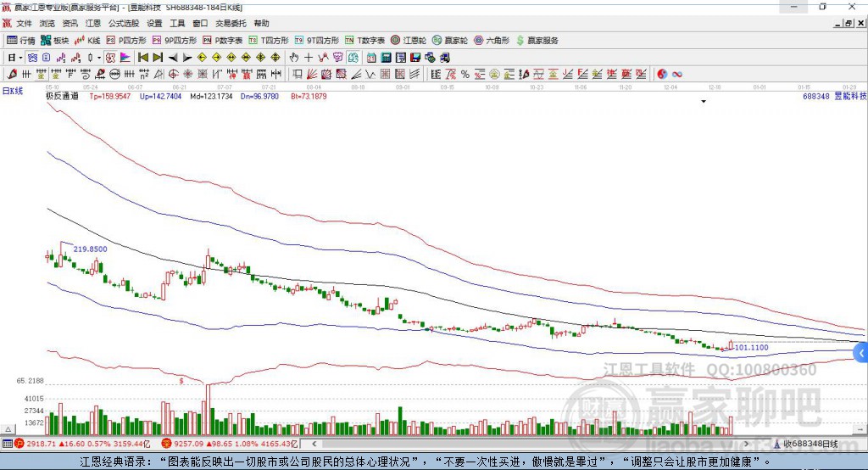
Task: Click the Tp=159.9547 value
Action: pos(110,97)
